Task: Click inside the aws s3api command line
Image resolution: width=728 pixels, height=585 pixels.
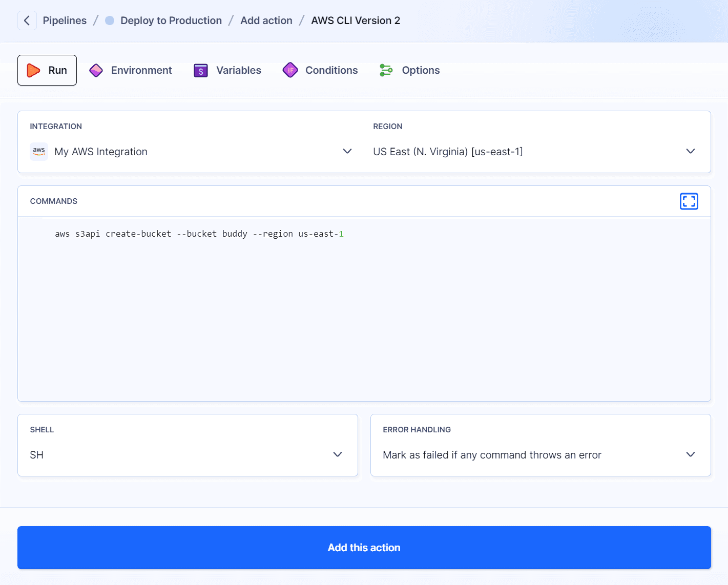Action: pyautogui.click(x=199, y=234)
